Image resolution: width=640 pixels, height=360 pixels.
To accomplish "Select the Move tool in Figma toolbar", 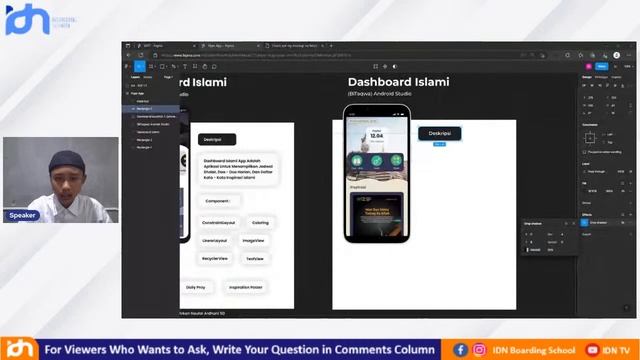I will pos(140,67).
